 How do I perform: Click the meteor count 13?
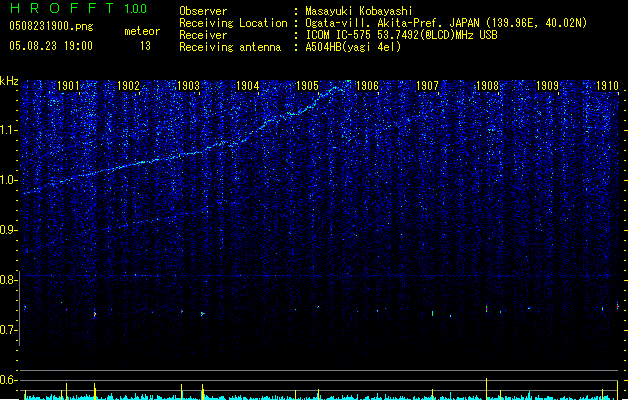click(x=145, y=46)
